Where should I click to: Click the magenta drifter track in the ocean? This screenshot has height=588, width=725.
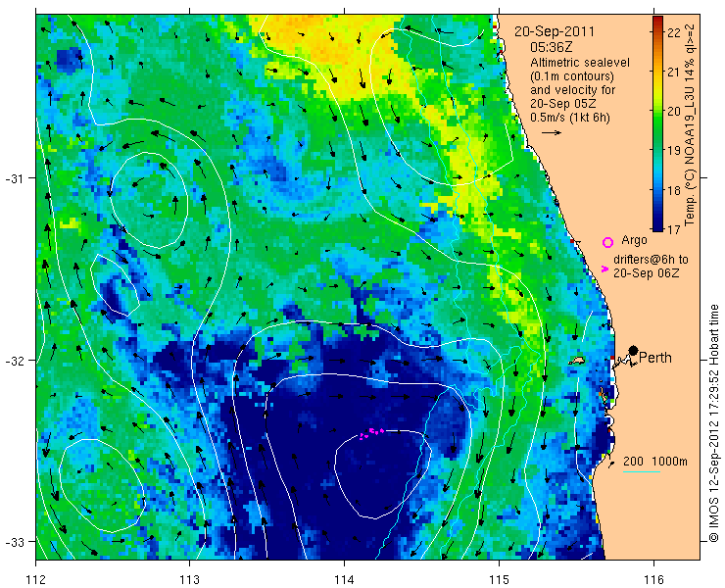point(371,432)
